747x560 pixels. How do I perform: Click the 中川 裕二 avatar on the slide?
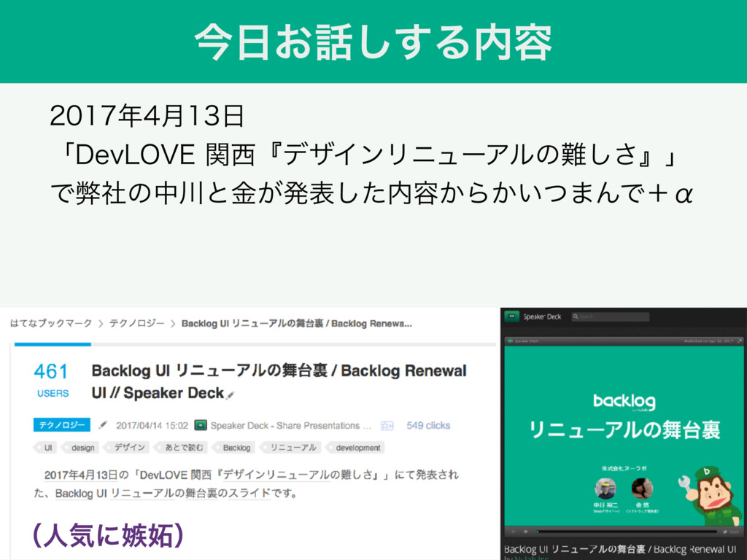click(605, 489)
